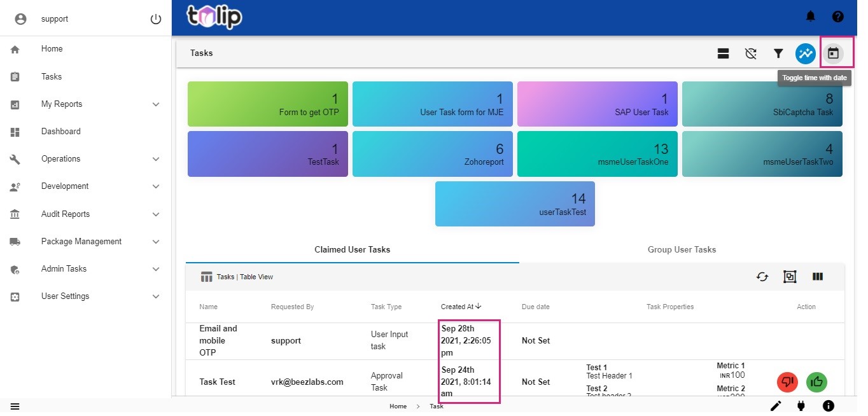Reject Task Test with thumbs-down

tap(788, 382)
